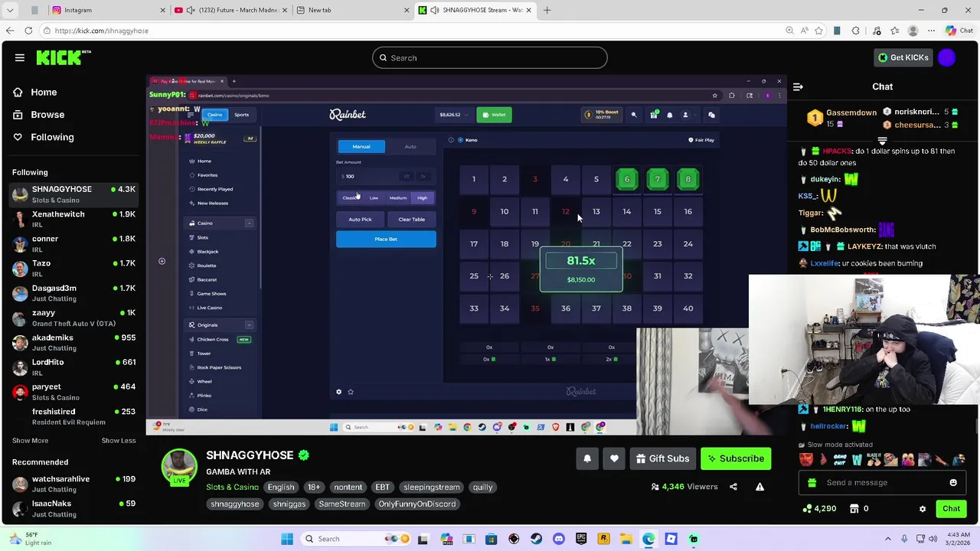Switch to the New tab tab
This screenshot has height=551, width=980.
coord(352,10)
